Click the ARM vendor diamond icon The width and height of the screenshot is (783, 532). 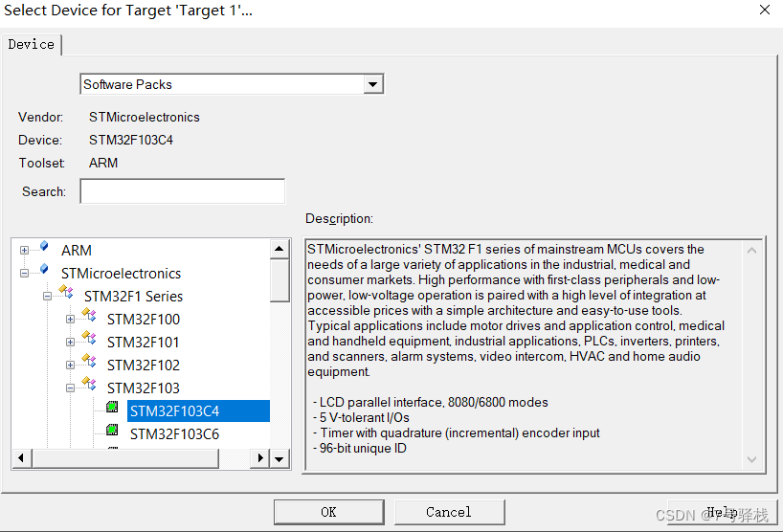click(44, 246)
